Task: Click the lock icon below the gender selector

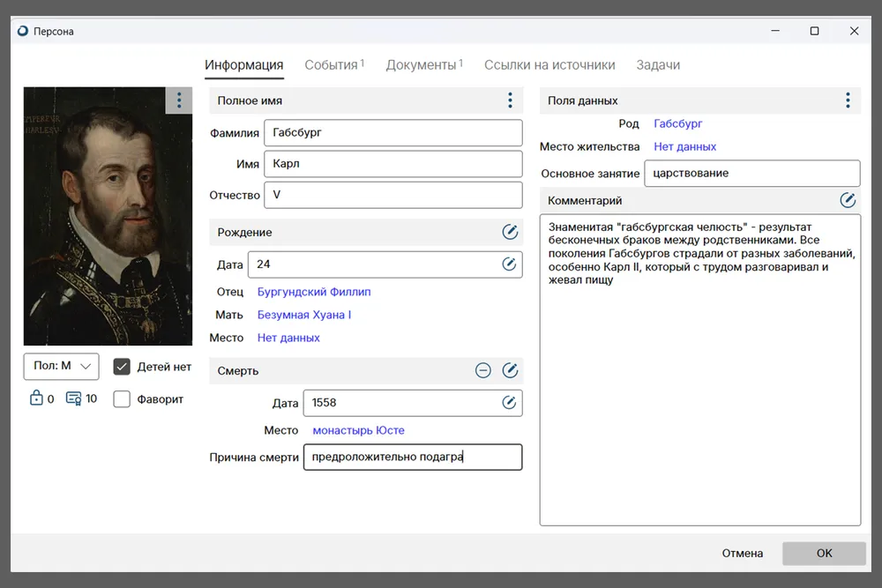Action: pos(36,398)
